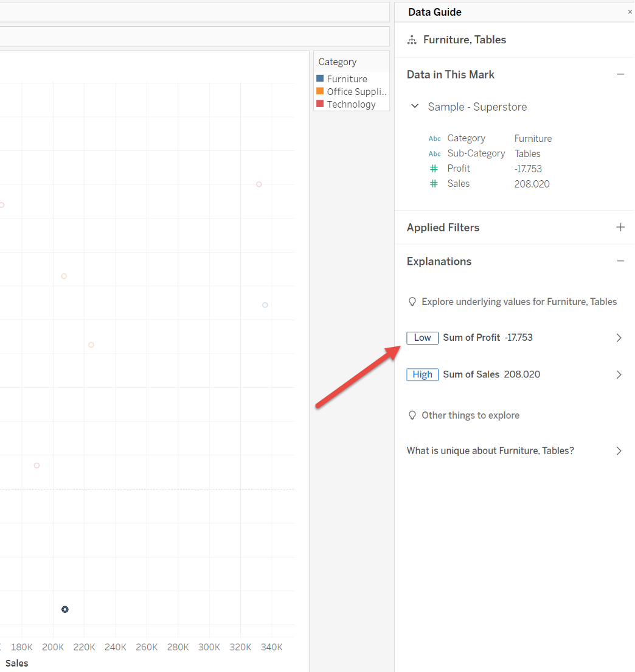Click the lightbulb icon by Other things to explore
Viewport: 635px width, 672px height.
click(412, 416)
